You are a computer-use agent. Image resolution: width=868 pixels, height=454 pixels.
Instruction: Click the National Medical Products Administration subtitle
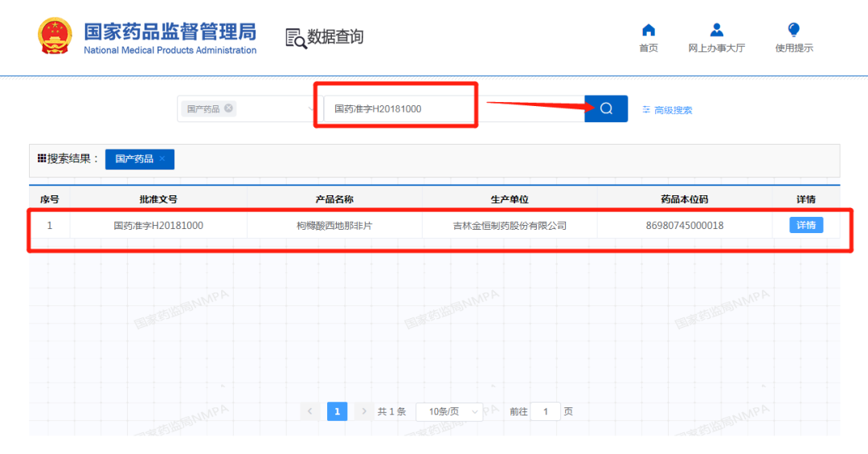point(170,50)
